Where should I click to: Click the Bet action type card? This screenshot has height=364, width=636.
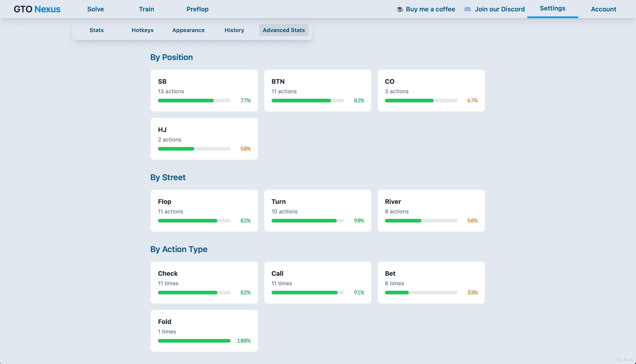(431, 282)
